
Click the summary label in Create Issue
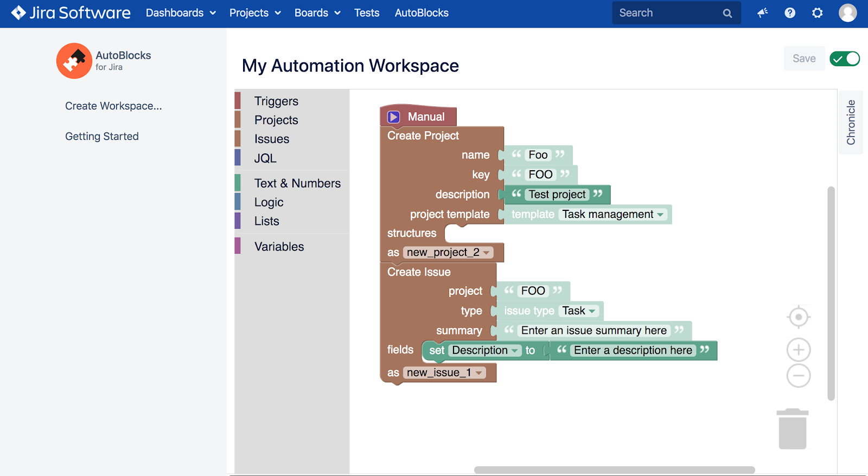click(459, 331)
